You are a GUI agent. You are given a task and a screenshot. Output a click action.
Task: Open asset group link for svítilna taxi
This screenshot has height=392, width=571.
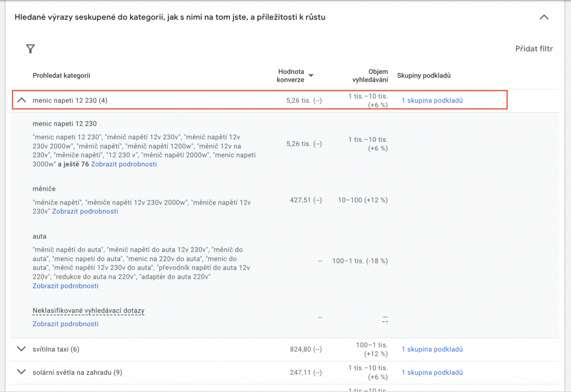coord(432,349)
